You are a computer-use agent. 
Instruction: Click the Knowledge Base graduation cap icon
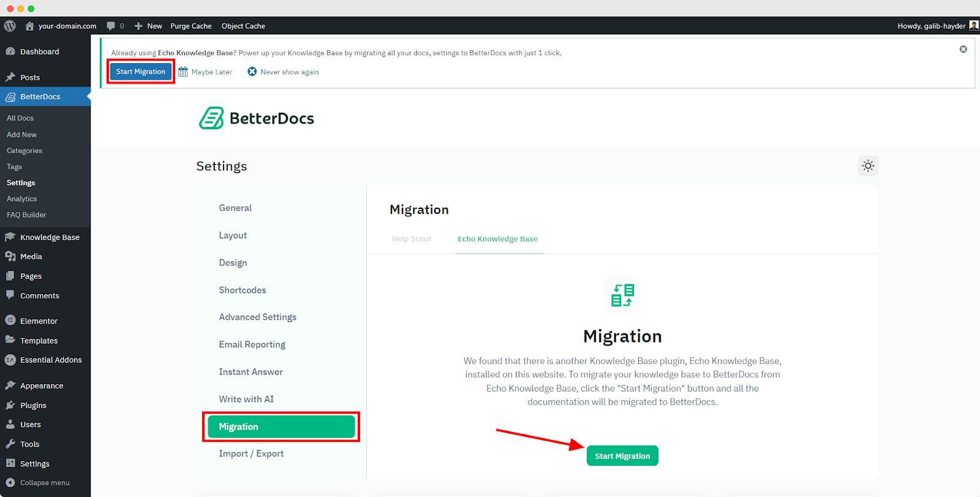point(10,237)
